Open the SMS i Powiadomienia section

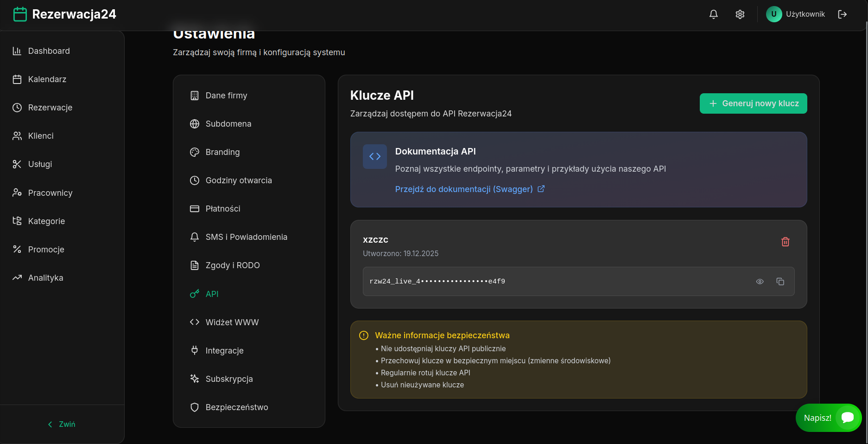[x=247, y=237]
